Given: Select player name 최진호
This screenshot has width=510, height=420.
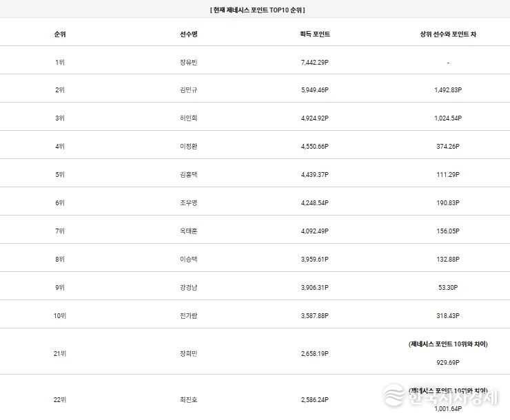Looking at the screenshot, I should coord(188,399).
